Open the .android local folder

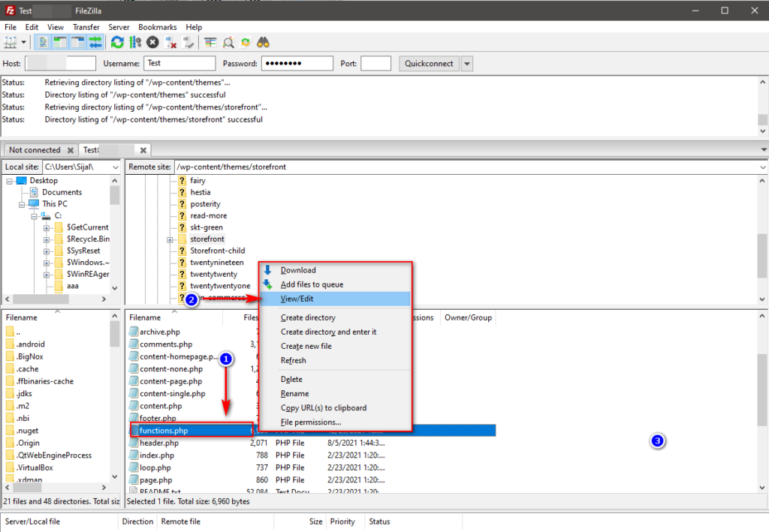(x=30, y=344)
